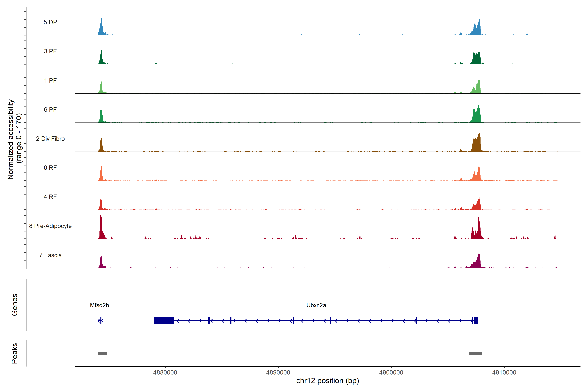This screenshot has height=392, width=588.
Task: Click the Ubxn2a gene label
Action: pos(316,305)
